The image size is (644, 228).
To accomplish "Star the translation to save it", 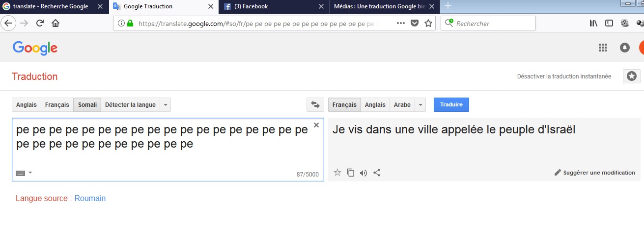I will 337,173.
